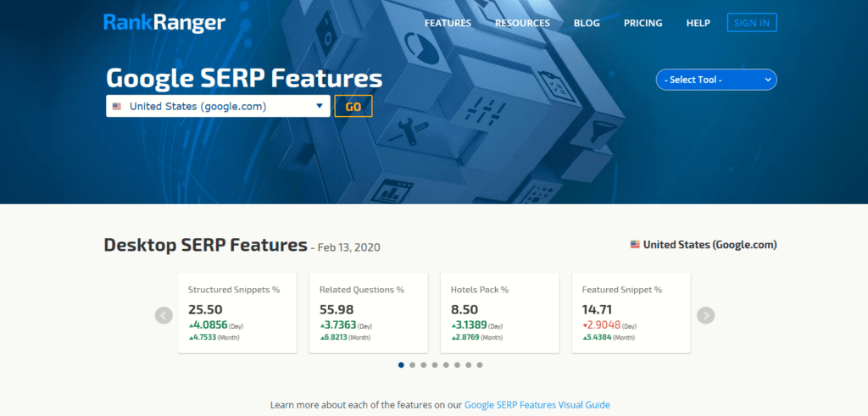Click the 14.71 Featured Snippet value

(x=598, y=310)
